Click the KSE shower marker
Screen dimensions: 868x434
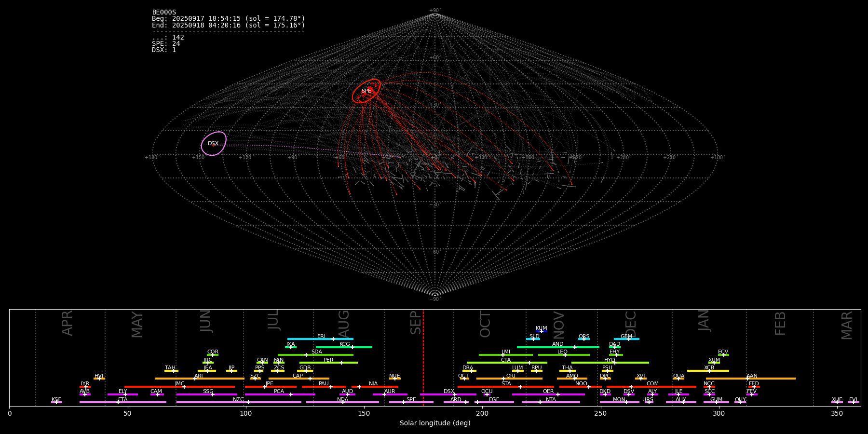tap(56, 402)
